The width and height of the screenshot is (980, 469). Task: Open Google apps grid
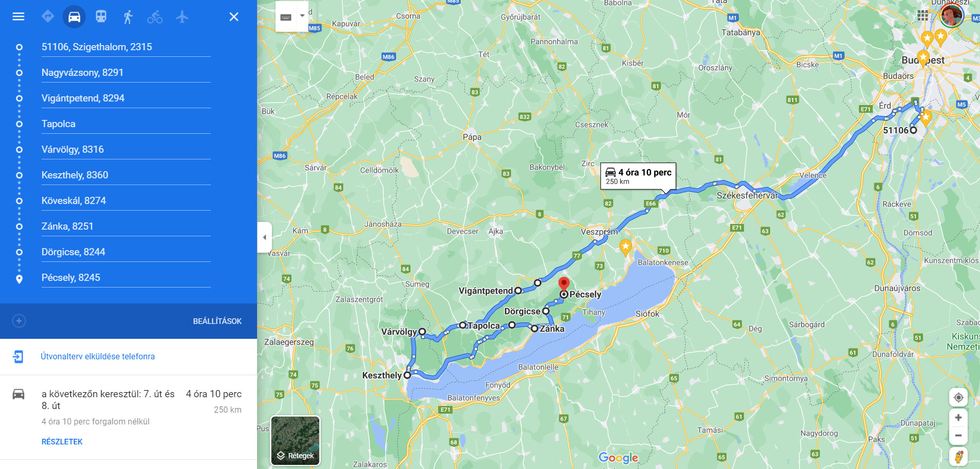pyautogui.click(x=923, y=16)
